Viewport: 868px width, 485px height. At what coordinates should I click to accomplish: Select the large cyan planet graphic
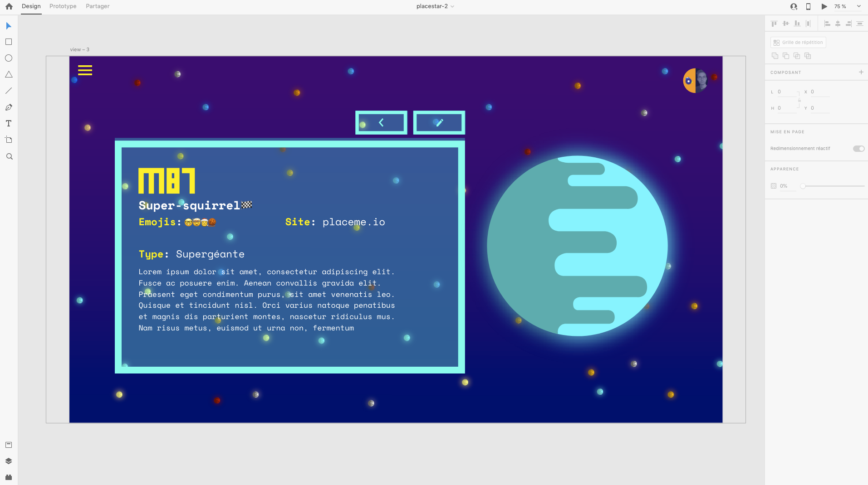click(577, 246)
